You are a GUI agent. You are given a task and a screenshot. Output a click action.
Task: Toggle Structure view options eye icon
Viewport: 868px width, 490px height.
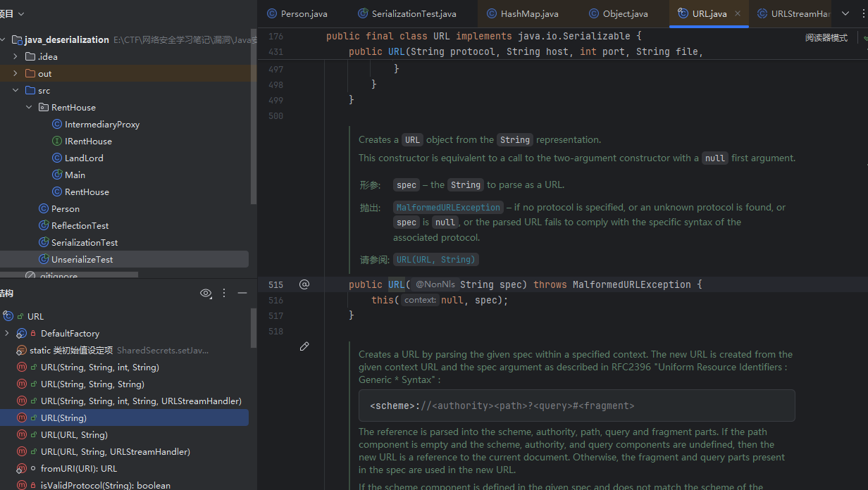click(x=206, y=293)
